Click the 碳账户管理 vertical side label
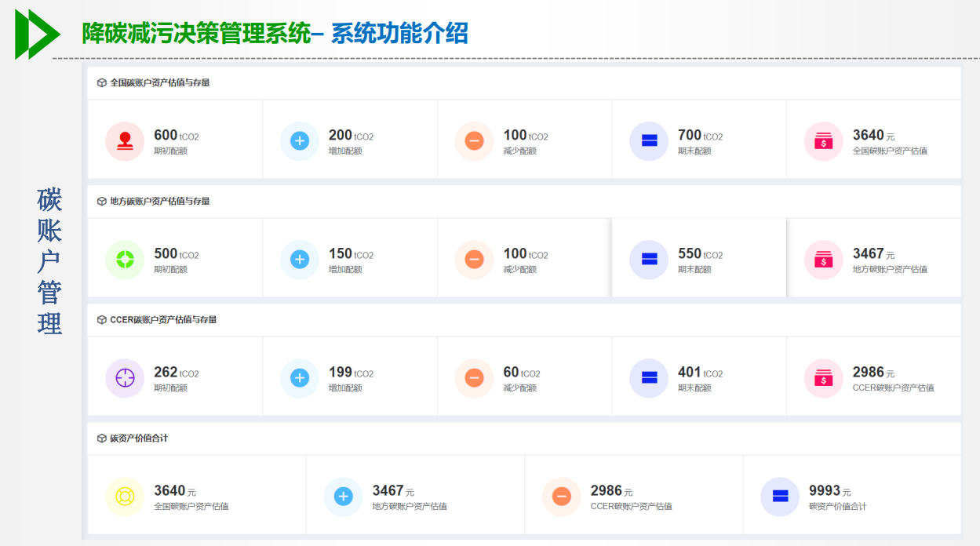The width and height of the screenshot is (980, 546). coord(49,261)
